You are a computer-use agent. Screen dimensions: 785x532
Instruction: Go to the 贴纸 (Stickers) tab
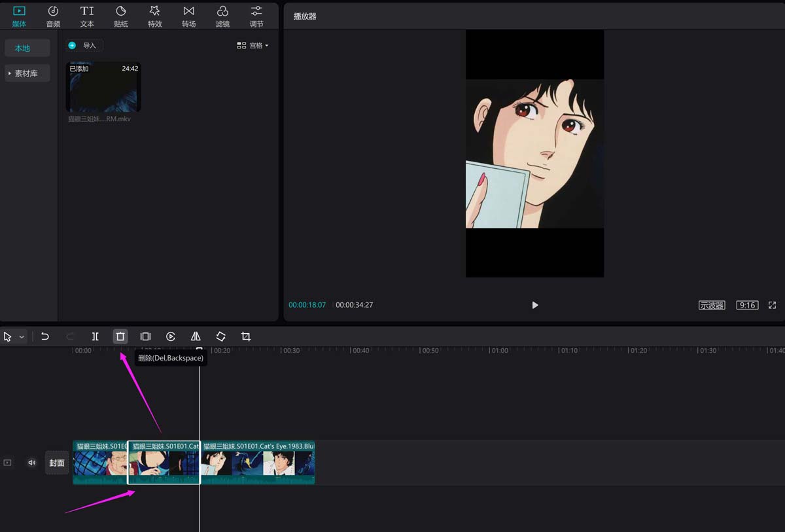tap(121, 16)
